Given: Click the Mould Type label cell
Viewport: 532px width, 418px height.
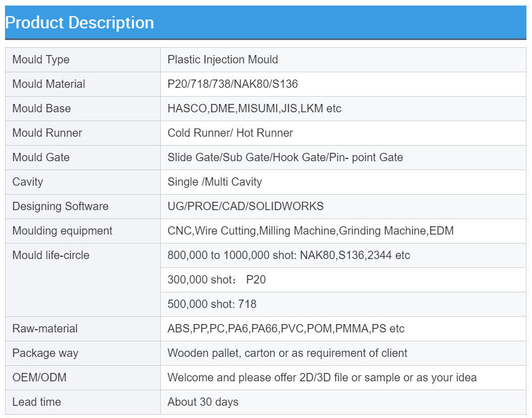Looking at the screenshot, I should click(x=41, y=59).
